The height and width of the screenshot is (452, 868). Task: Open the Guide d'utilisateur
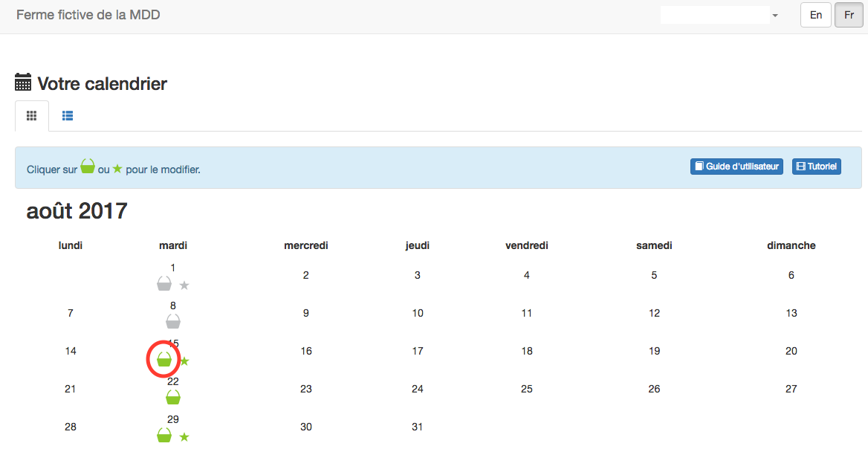(736, 167)
